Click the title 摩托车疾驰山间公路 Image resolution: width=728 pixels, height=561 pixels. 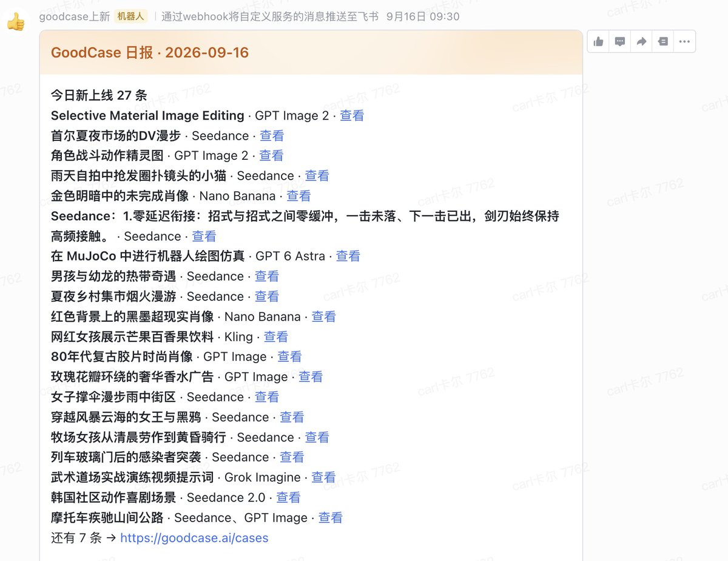coord(107,517)
